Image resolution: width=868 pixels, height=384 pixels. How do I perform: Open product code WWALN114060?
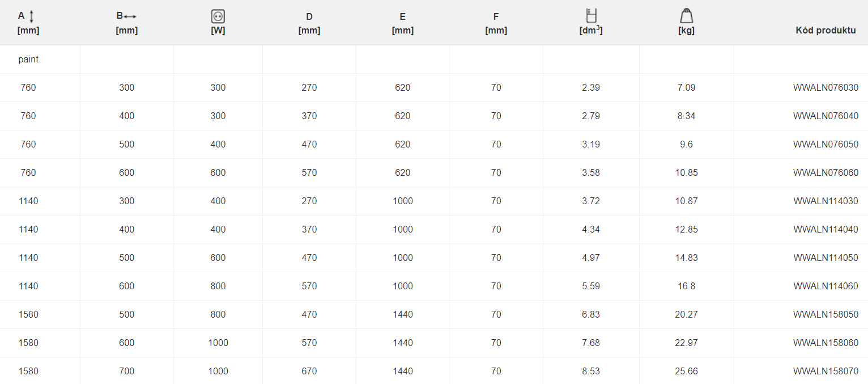(x=826, y=286)
